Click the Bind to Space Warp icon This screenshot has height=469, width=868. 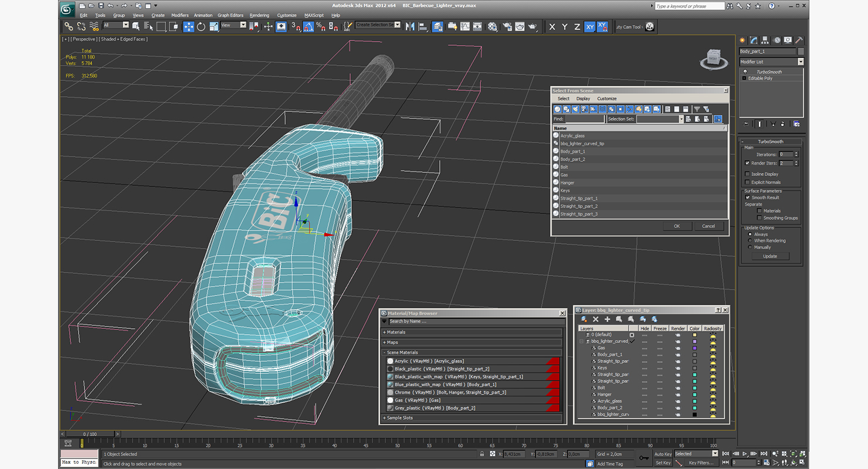[x=94, y=26]
